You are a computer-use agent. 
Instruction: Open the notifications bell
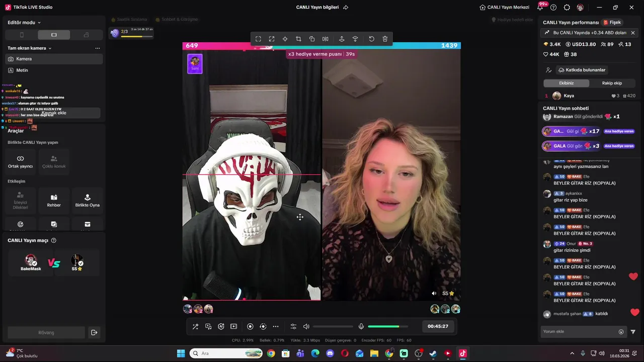coord(540,8)
